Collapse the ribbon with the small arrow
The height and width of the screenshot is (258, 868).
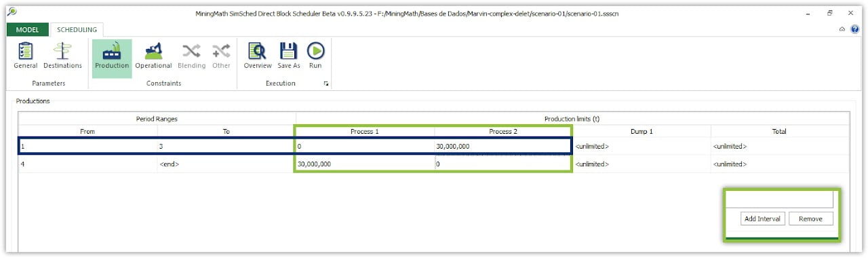pyautogui.click(x=842, y=30)
